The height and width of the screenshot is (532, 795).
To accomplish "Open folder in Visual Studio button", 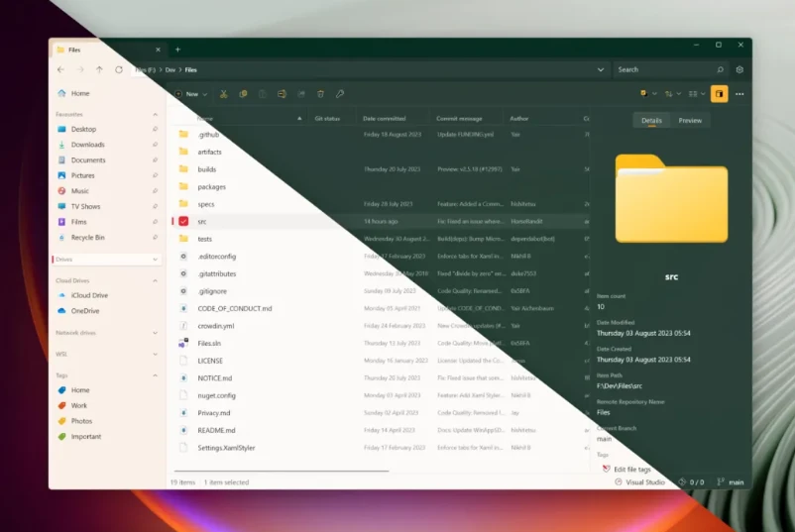I will [x=639, y=481].
